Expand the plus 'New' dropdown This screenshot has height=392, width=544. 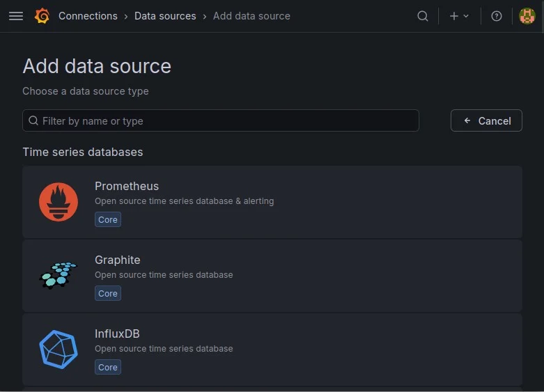click(x=459, y=16)
